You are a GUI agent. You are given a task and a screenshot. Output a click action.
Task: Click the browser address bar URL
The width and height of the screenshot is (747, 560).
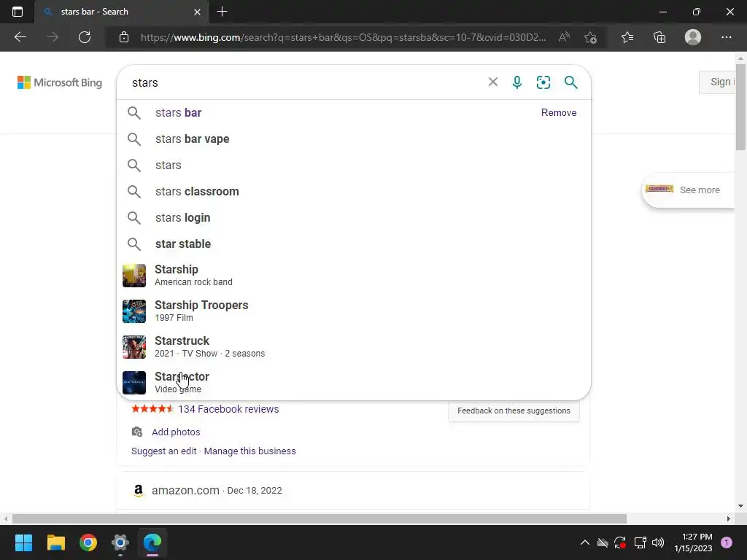[343, 37]
